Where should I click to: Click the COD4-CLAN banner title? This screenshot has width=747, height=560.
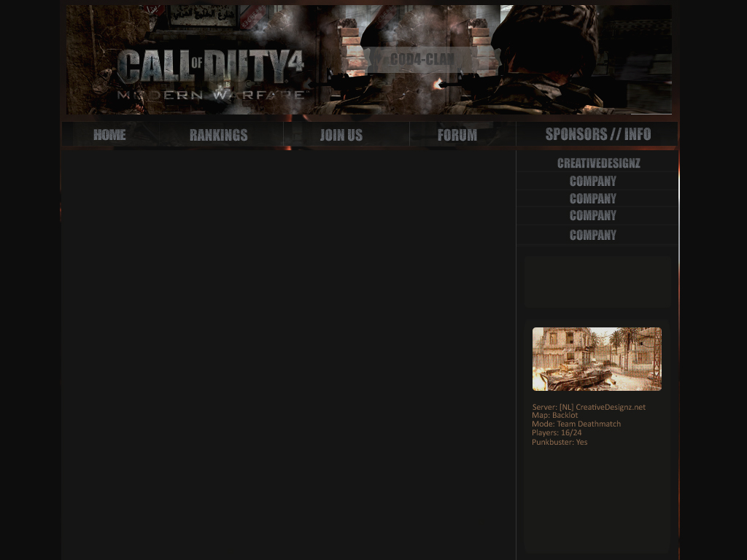tap(422, 59)
